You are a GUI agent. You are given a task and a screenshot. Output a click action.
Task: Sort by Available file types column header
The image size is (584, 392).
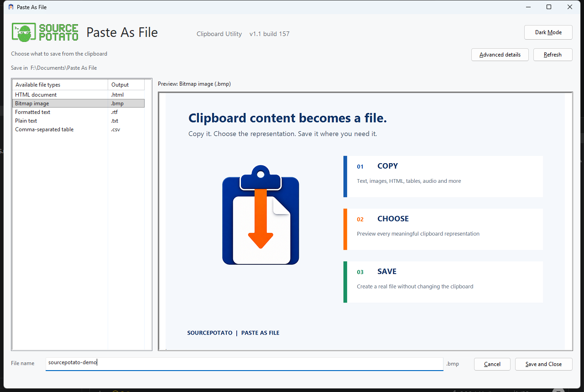point(60,85)
